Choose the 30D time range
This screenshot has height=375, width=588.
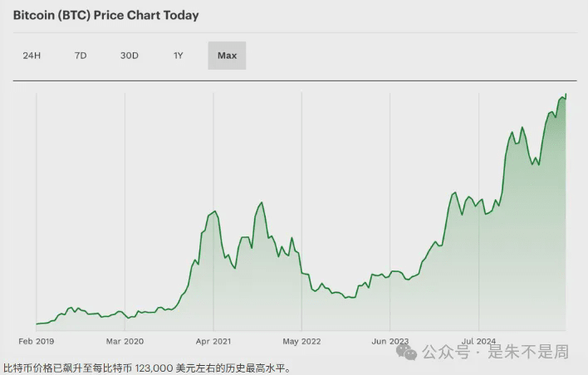click(x=130, y=56)
